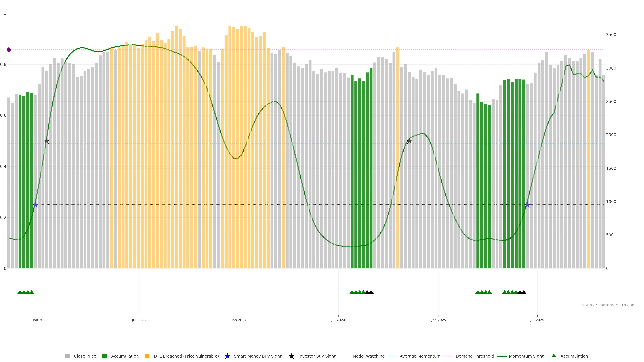The image size is (644, 362).
Task: Click the black Investor Buy star near Jan 2023
Action: coord(47,141)
